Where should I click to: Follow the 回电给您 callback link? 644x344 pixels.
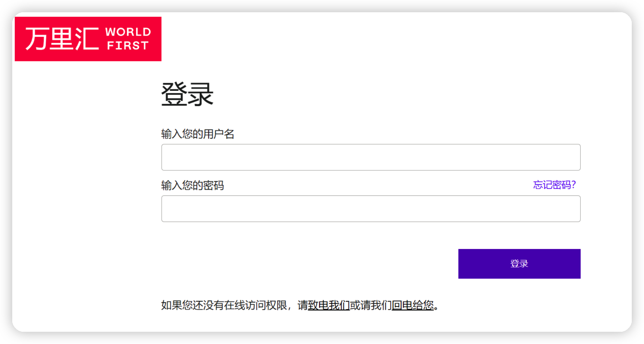click(x=413, y=305)
